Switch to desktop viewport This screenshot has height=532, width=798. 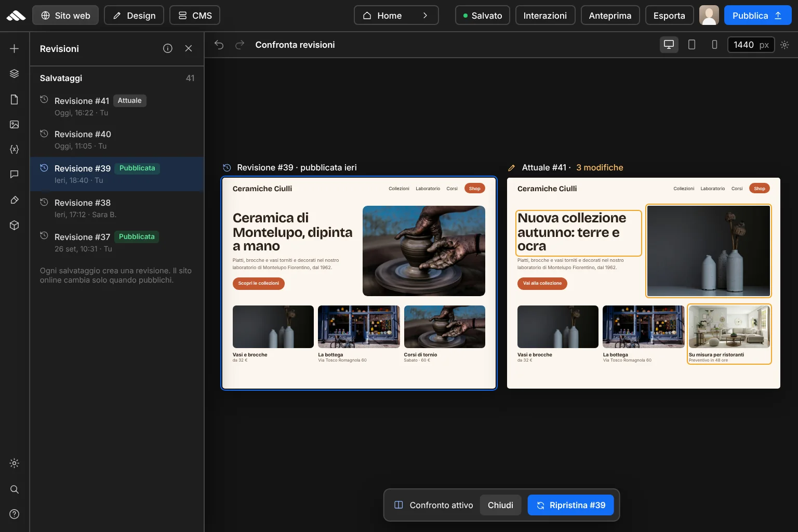[x=669, y=45]
